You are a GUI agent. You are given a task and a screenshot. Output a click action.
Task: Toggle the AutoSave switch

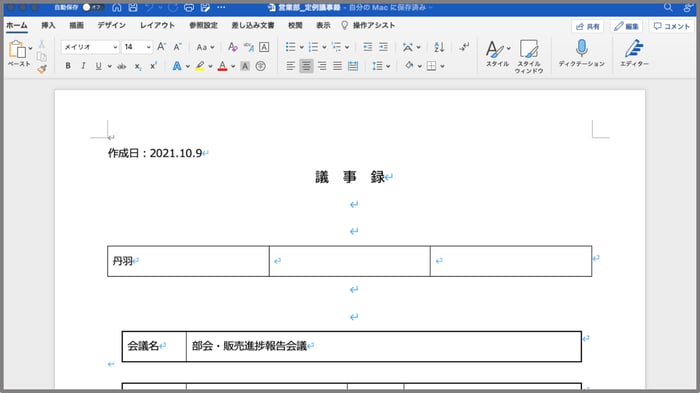pyautogui.click(x=93, y=8)
